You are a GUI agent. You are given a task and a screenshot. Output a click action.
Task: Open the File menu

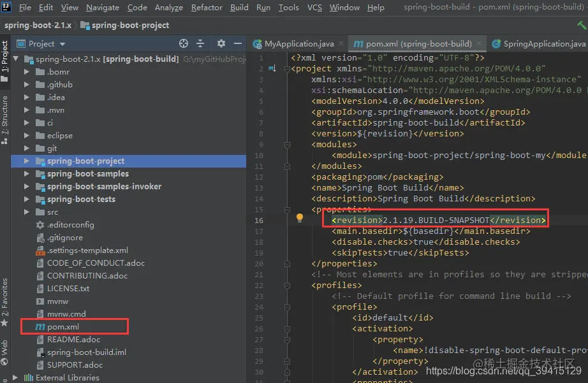point(25,7)
